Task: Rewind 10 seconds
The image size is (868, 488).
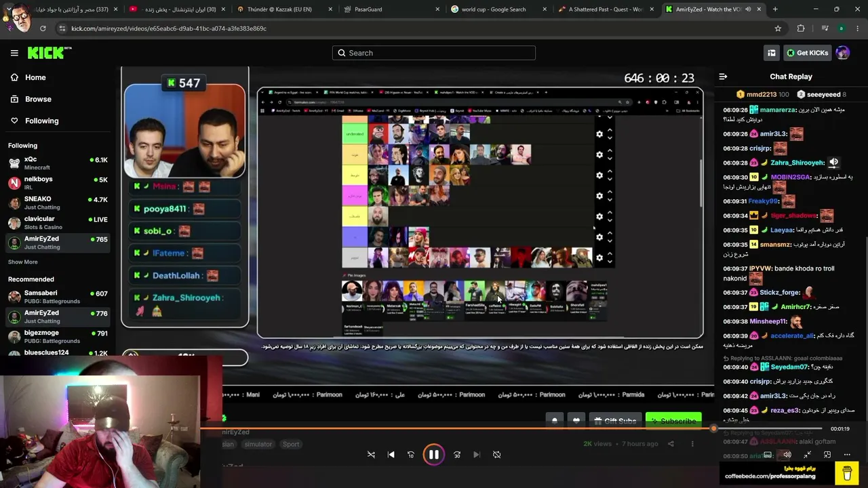Action: 411,455
